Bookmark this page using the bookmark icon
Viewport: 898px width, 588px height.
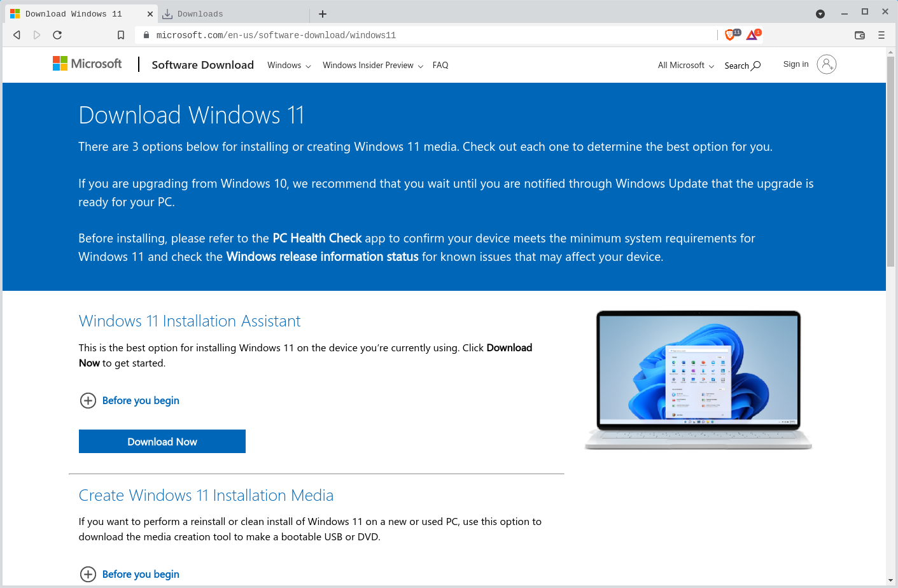coord(121,35)
